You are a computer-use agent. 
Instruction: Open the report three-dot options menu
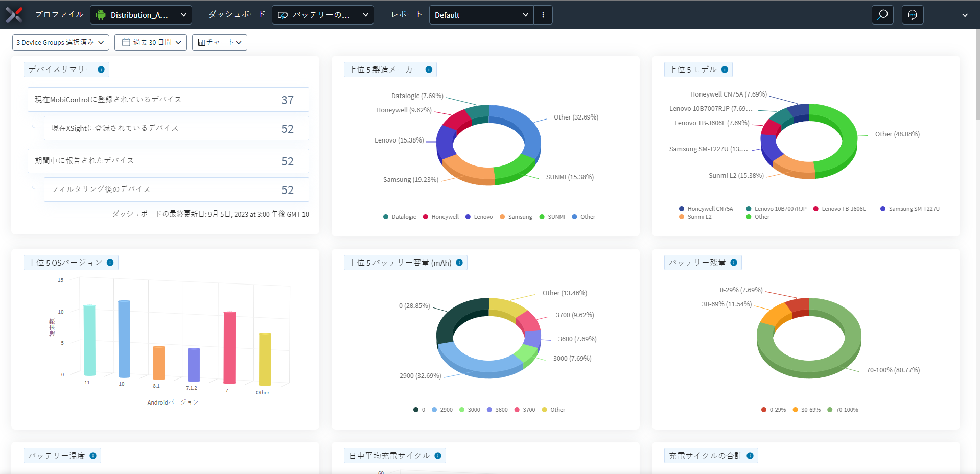(543, 15)
